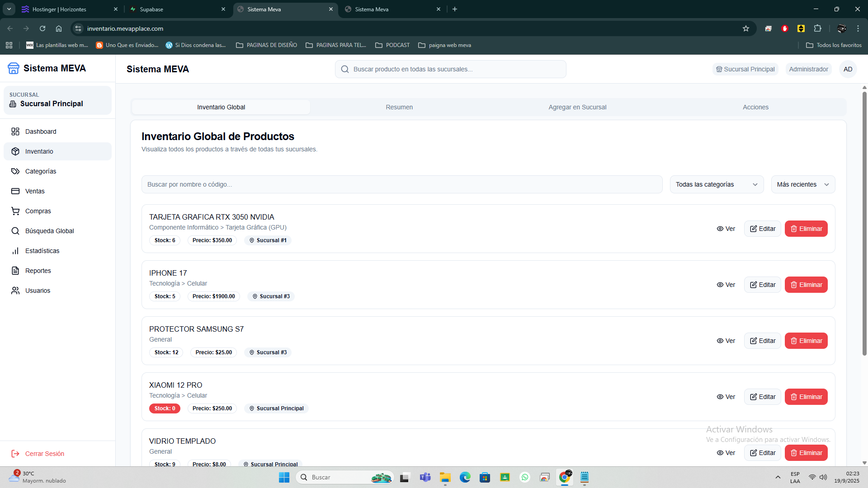Screen dimensions: 868x488
Task: View the IPHONE 17 product details
Action: 726,285
